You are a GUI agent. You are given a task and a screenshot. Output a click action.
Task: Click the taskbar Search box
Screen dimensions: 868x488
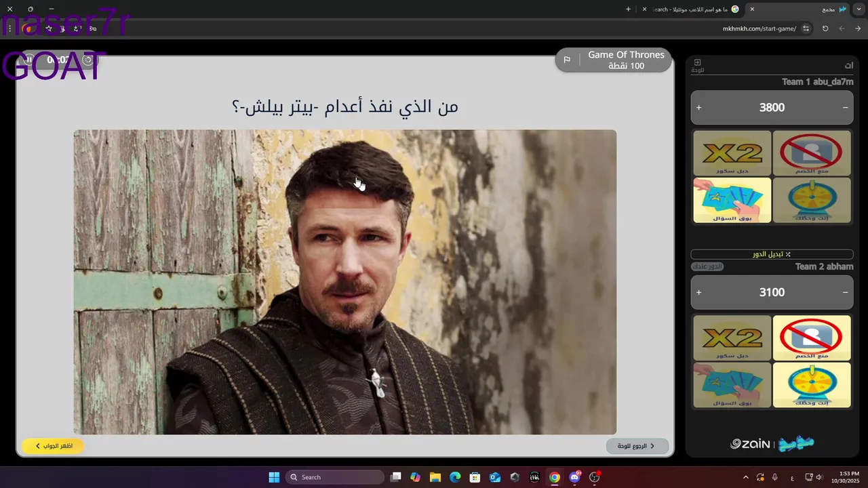pos(335,477)
